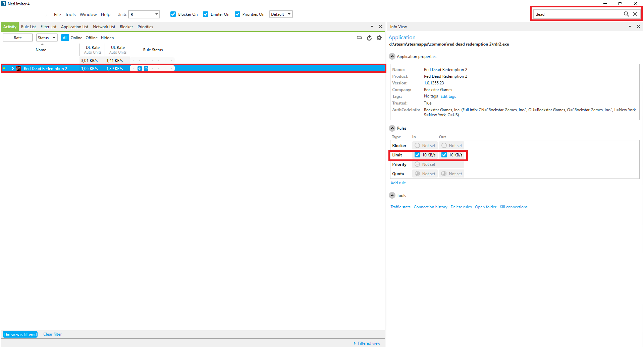Click the Quota Out clock icon
Viewport: 644px width, 348px height.
pyautogui.click(x=444, y=174)
